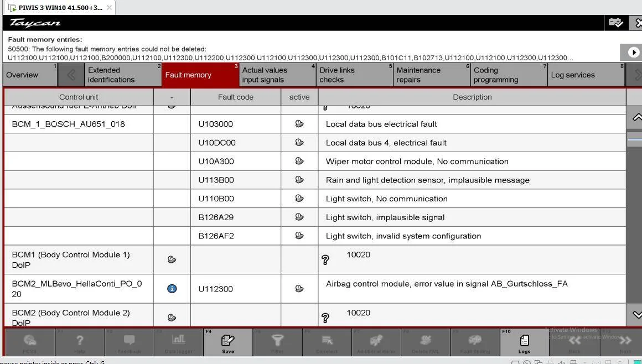Click status icon in BCM1 DoIP row
The width and height of the screenshot is (642, 364).
tap(172, 259)
